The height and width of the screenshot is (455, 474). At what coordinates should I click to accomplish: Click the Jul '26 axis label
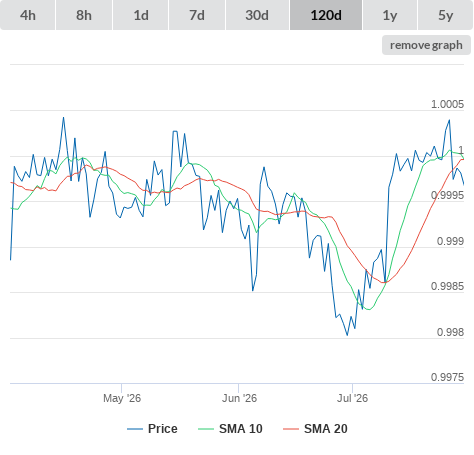pyautogui.click(x=352, y=398)
